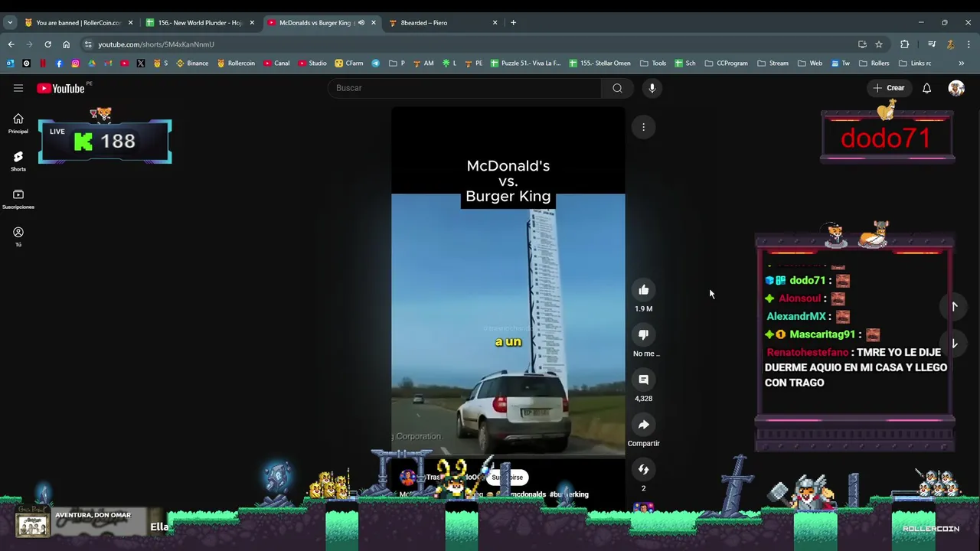Open the Links rc bookmark folder
This screenshot has height=551, width=980.
pyautogui.click(x=915, y=64)
